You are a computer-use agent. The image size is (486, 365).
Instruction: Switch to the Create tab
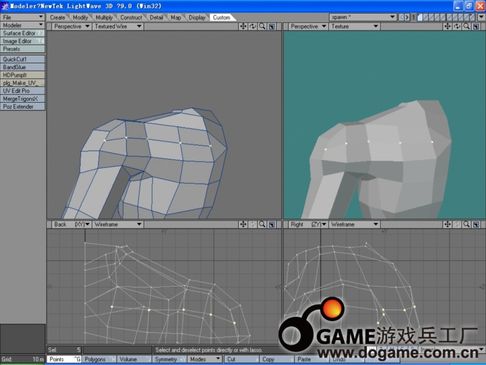[57, 17]
